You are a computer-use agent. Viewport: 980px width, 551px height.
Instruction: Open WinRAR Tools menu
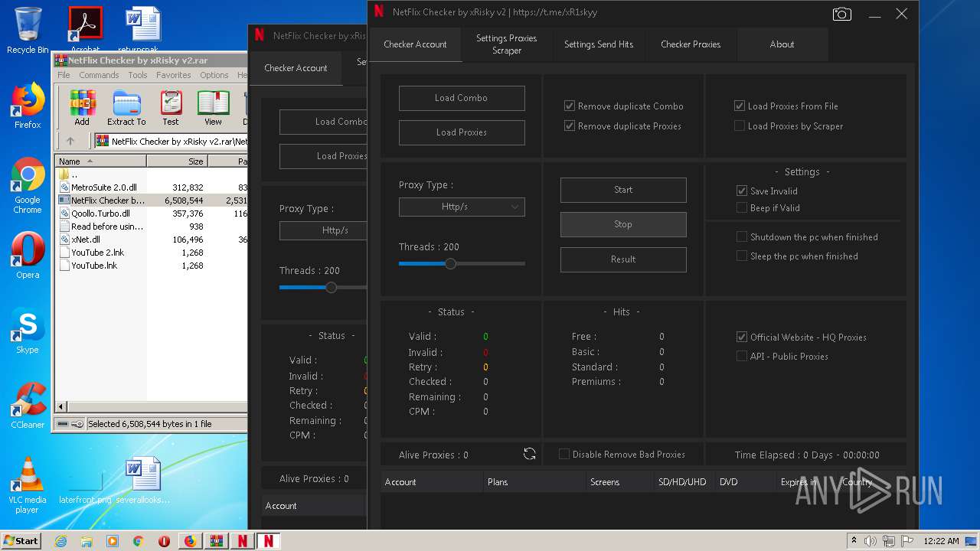tap(138, 75)
